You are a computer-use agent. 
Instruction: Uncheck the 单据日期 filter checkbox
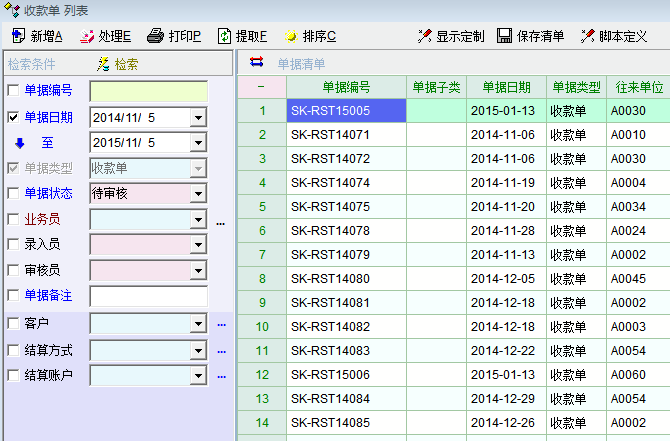pyautogui.click(x=13, y=117)
